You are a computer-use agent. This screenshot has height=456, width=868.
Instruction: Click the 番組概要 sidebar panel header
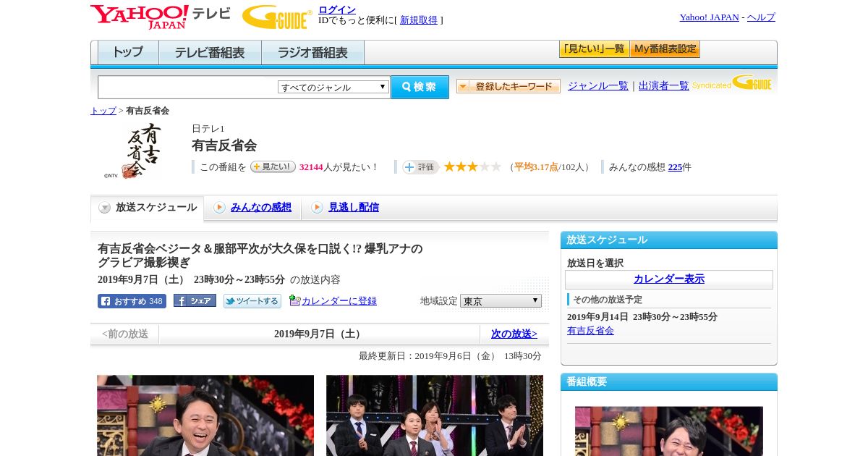pyautogui.click(x=669, y=382)
